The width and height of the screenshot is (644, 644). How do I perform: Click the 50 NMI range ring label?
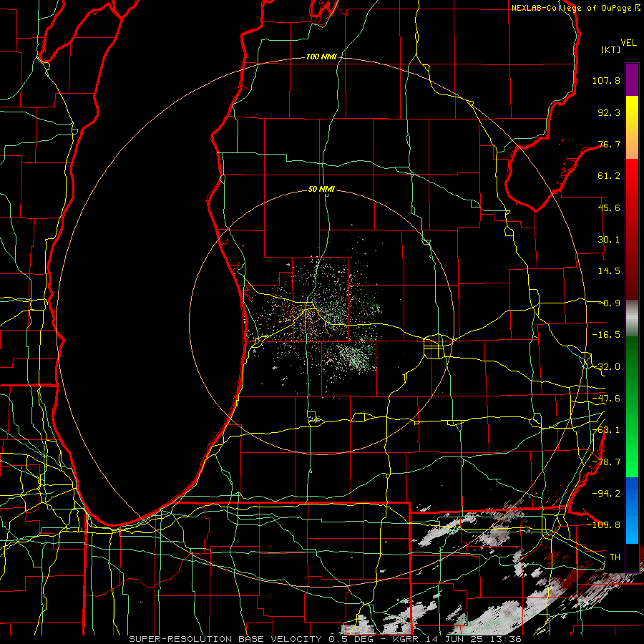click(x=321, y=189)
